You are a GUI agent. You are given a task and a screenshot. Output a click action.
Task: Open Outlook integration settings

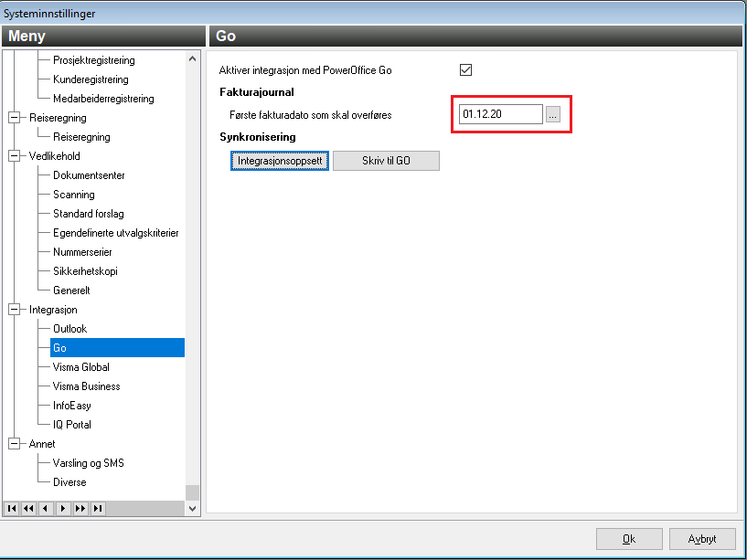click(70, 329)
